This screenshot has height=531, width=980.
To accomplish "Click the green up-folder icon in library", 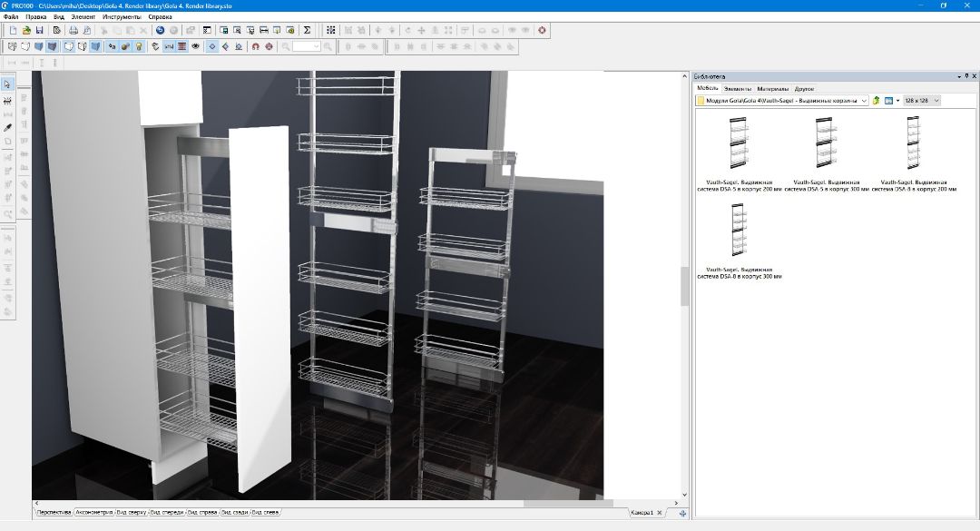I will point(877,101).
